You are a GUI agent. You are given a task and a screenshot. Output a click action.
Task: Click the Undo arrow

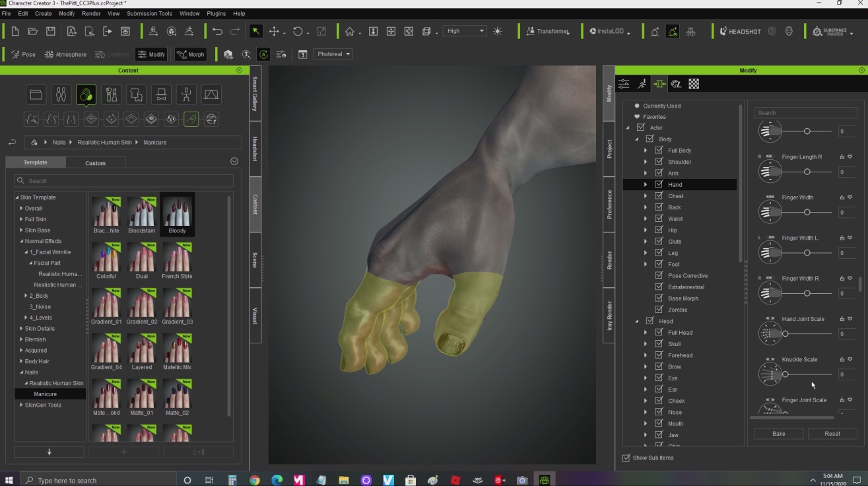(217, 31)
